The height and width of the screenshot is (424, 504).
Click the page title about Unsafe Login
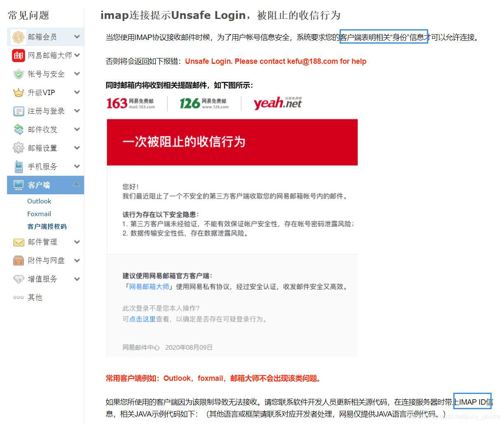tap(220, 15)
